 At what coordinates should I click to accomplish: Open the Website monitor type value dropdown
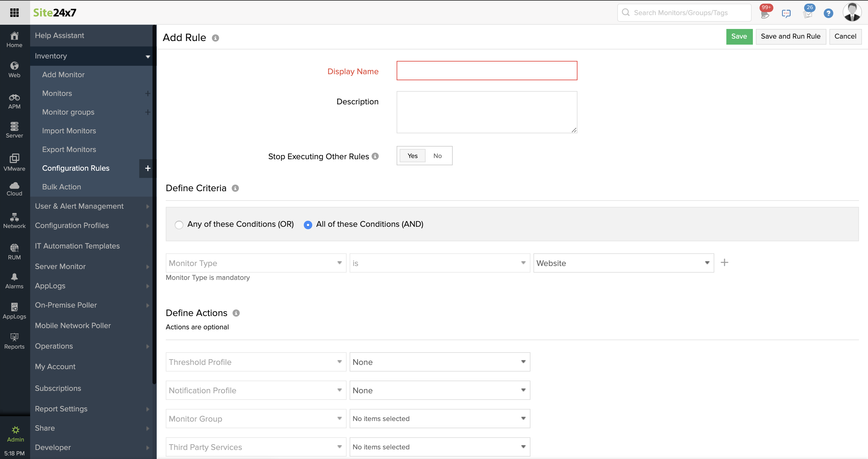(x=623, y=263)
